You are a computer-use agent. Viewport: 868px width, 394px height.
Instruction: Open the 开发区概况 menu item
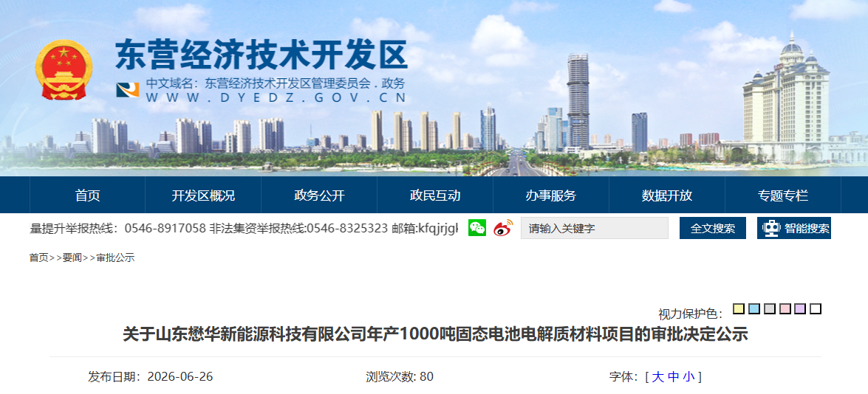pyautogui.click(x=203, y=195)
